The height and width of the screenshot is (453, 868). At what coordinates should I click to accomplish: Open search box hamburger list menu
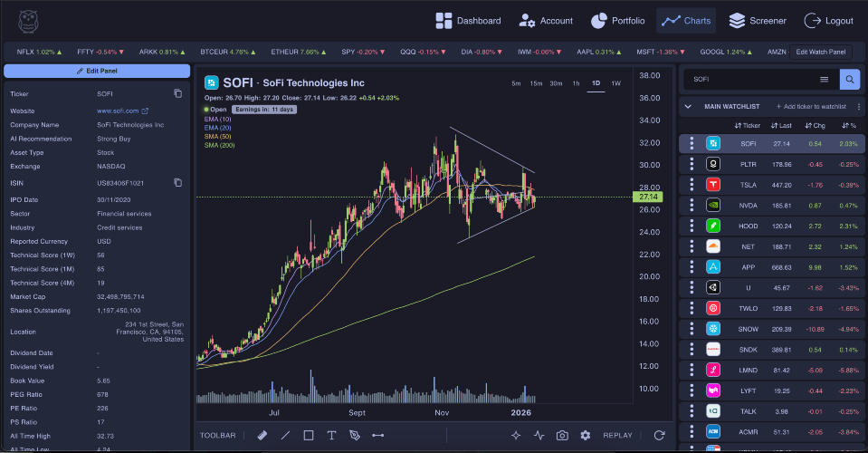pyautogui.click(x=824, y=79)
